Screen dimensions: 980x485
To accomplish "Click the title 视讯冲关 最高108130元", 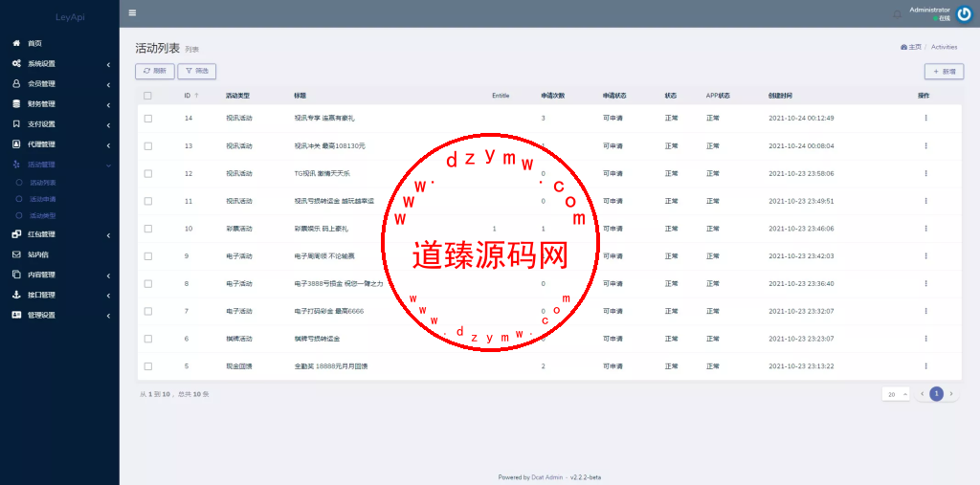I will click(x=329, y=145).
